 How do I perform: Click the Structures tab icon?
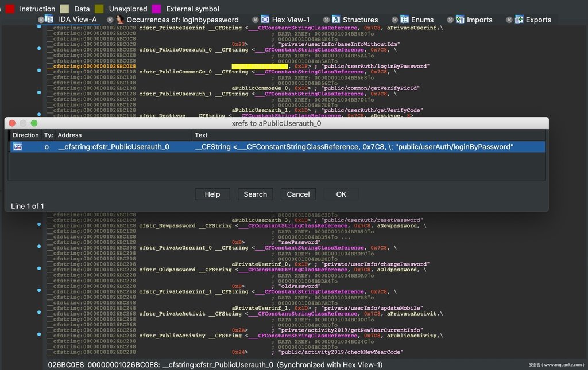tap(336, 20)
